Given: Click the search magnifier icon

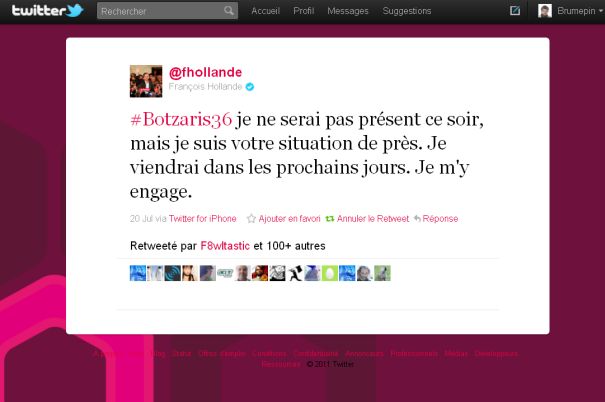Looking at the screenshot, I should [x=228, y=10].
